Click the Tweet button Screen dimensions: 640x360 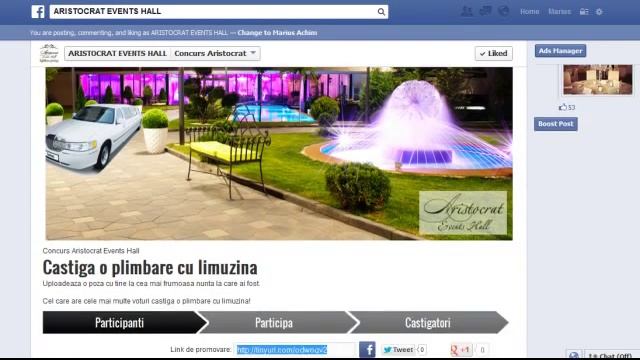click(398, 350)
